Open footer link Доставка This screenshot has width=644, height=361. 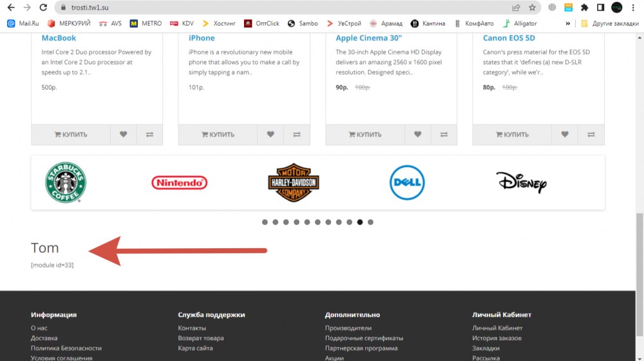click(x=44, y=338)
